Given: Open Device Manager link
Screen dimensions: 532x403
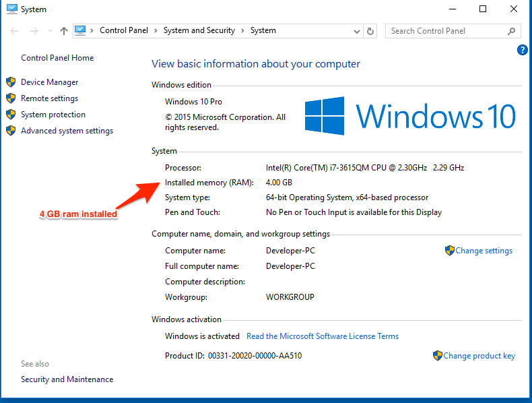Looking at the screenshot, I should pos(50,82).
